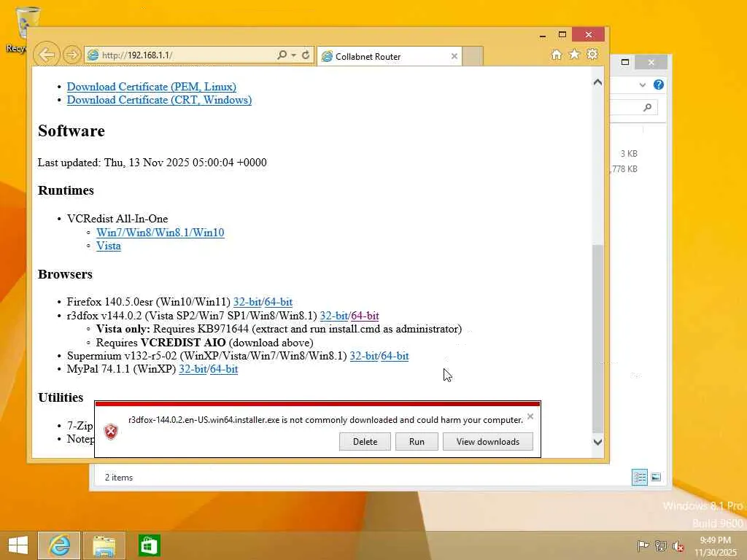747x560 pixels.
Task: Delete the flagged r3dfox download
Action: click(x=365, y=441)
